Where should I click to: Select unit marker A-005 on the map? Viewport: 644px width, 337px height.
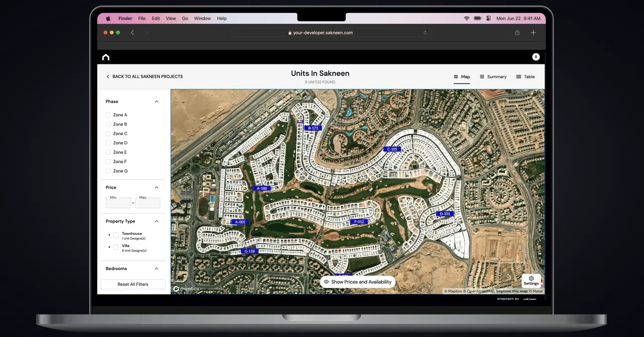[240, 222]
